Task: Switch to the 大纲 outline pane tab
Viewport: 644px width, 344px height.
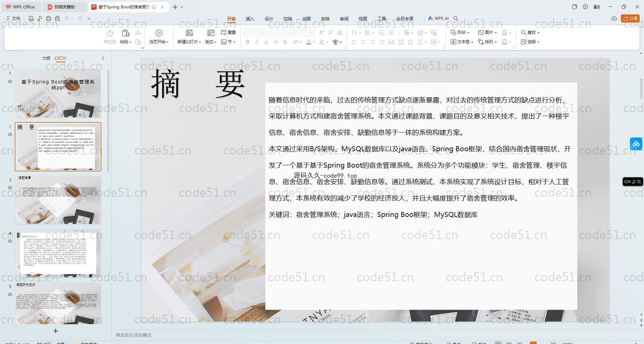Action: [46, 58]
